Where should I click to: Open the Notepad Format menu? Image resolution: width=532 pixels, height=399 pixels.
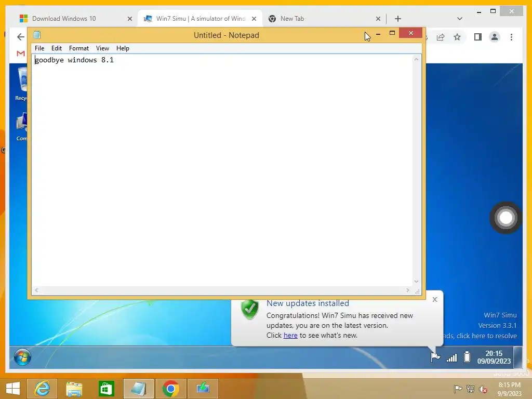pos(79,48)
